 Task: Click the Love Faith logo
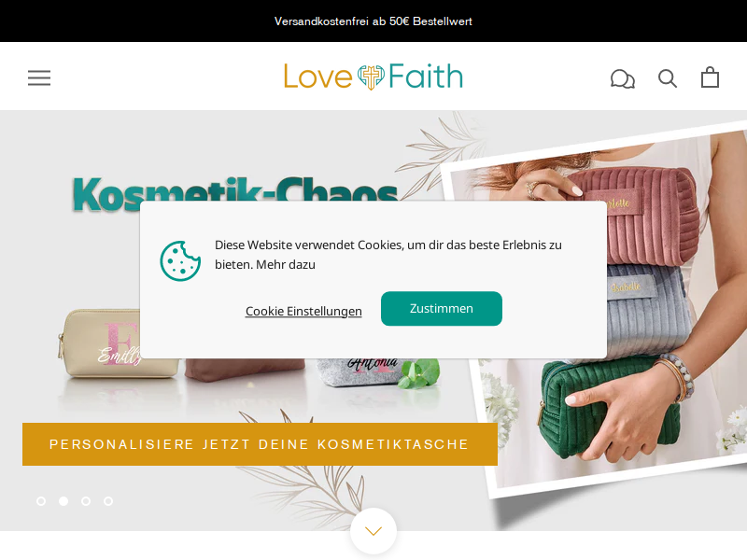[x=373, y=77]
